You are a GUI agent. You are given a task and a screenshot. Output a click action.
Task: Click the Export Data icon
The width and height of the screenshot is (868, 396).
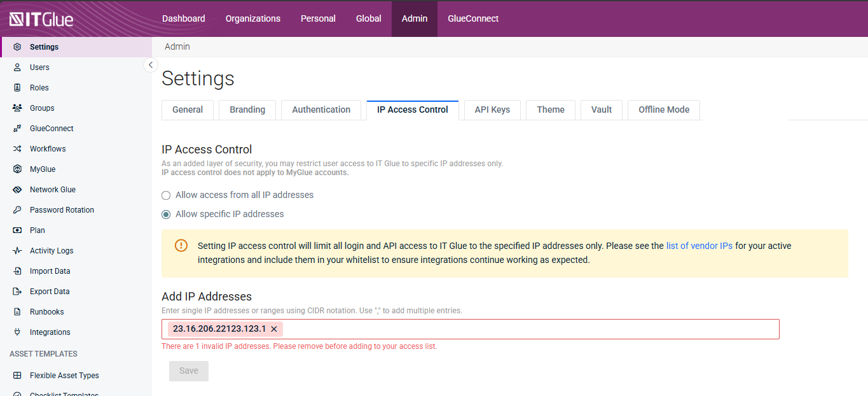tap(17, 292)
